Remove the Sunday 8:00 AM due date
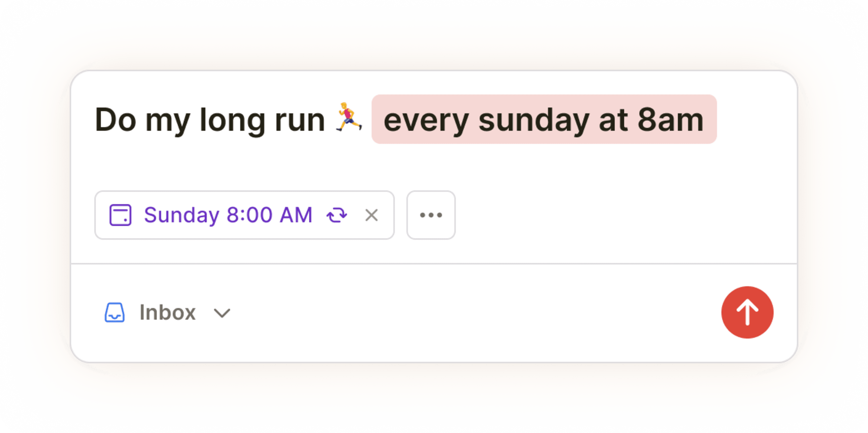Viewport: 868px width, 433px height. [x=371, y=215]
